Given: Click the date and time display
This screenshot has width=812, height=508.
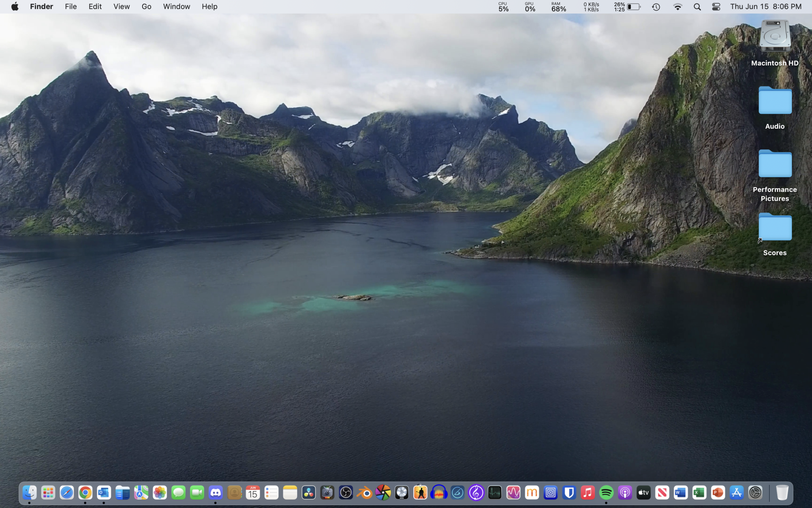Looking at the screenshot, I should click(x=766, y=7).
